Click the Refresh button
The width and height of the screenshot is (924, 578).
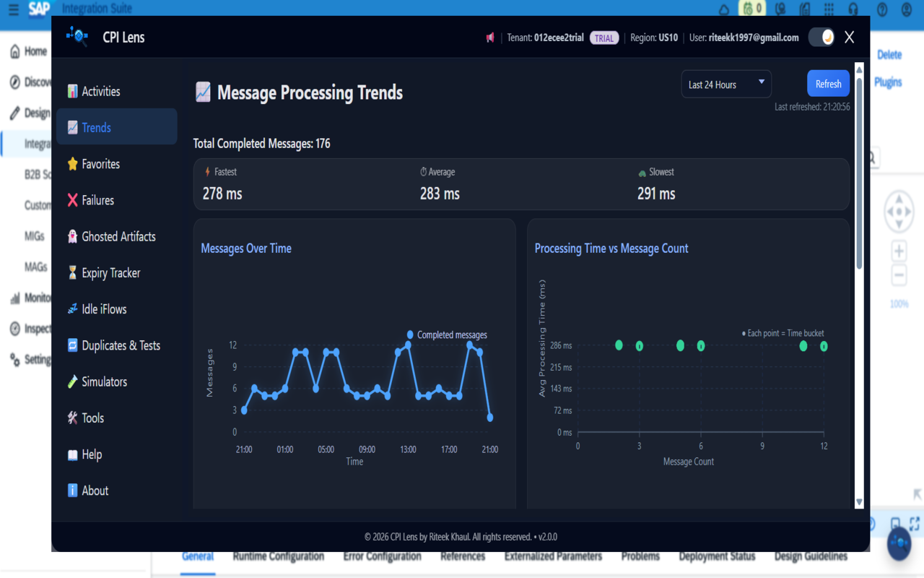click(x=828, y=83)
